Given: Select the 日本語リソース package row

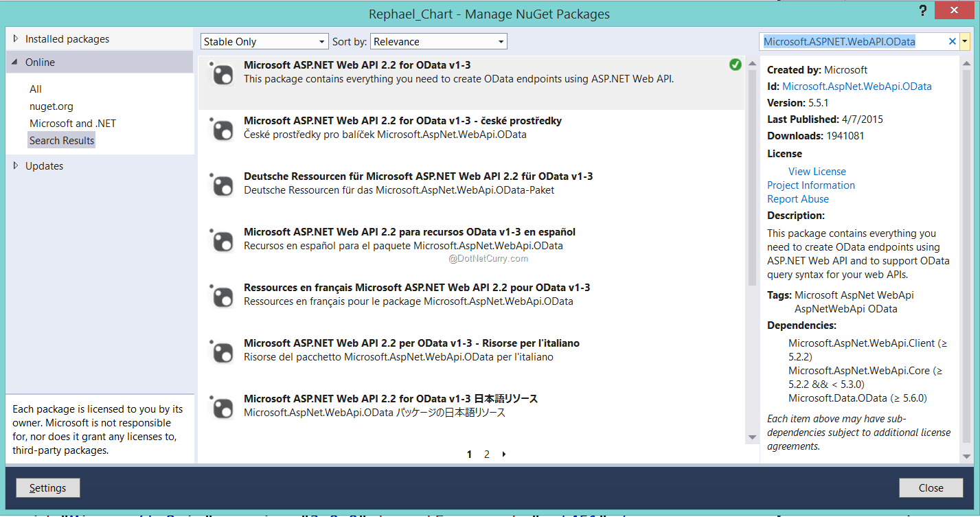Looking at the screenshot, I should pyautogui.click(x=471, y=415).
